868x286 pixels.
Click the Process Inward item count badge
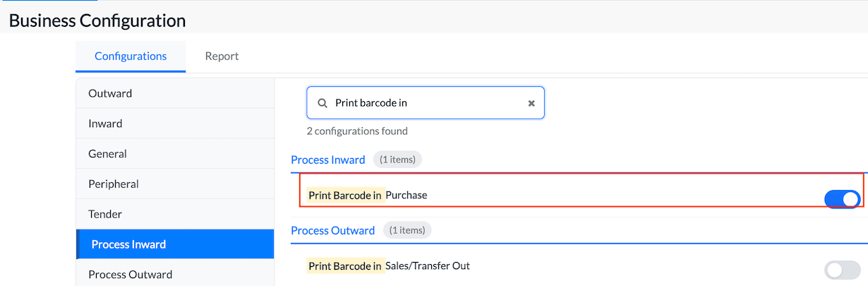397,160
